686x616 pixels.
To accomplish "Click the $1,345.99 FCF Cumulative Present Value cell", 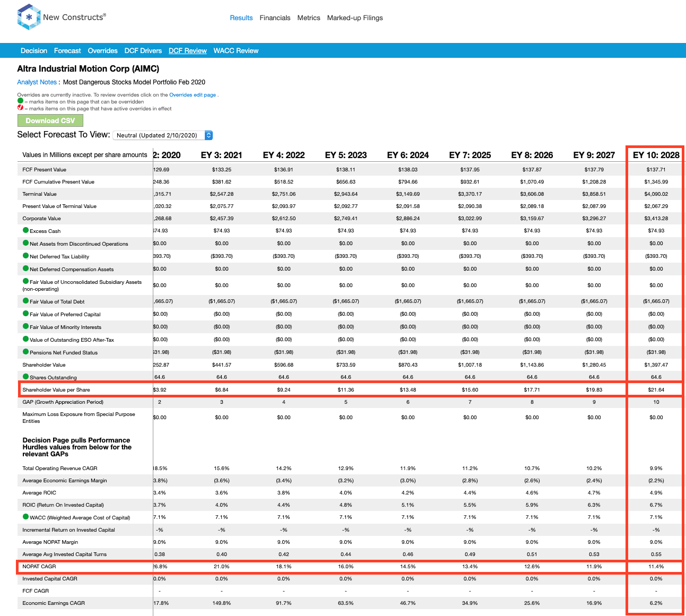I will click(x=656, y=182).
